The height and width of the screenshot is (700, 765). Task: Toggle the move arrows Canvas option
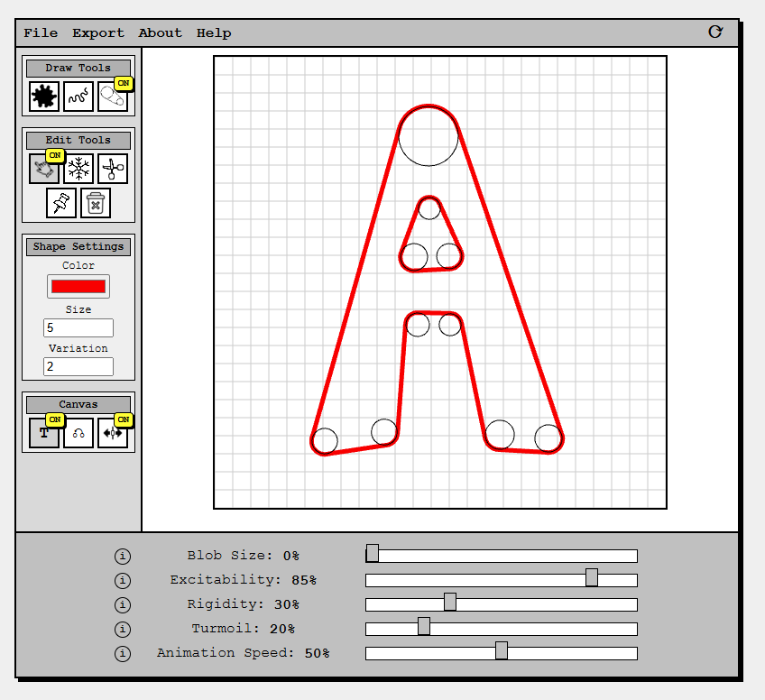[112, 434]
